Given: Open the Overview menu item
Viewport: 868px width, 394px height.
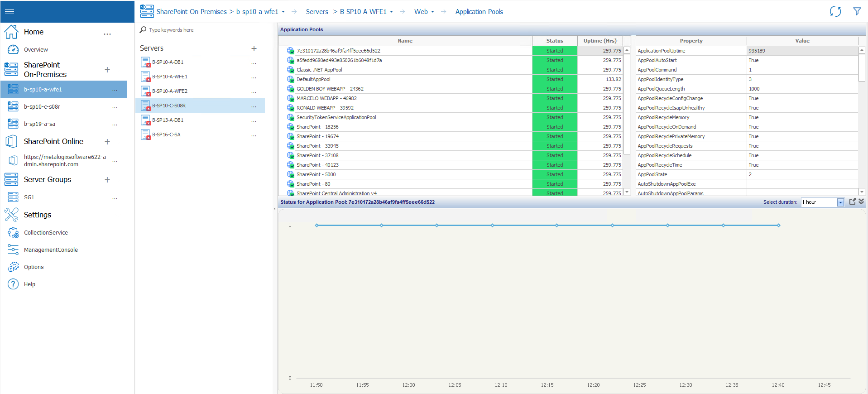Looking at the screenshot, I should click(36, 50).
